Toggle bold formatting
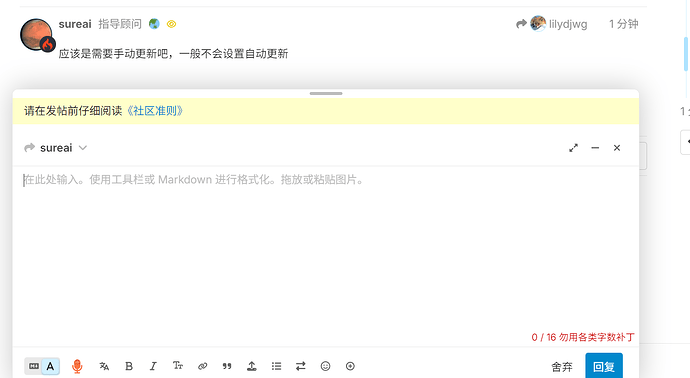 pos(129,366)
